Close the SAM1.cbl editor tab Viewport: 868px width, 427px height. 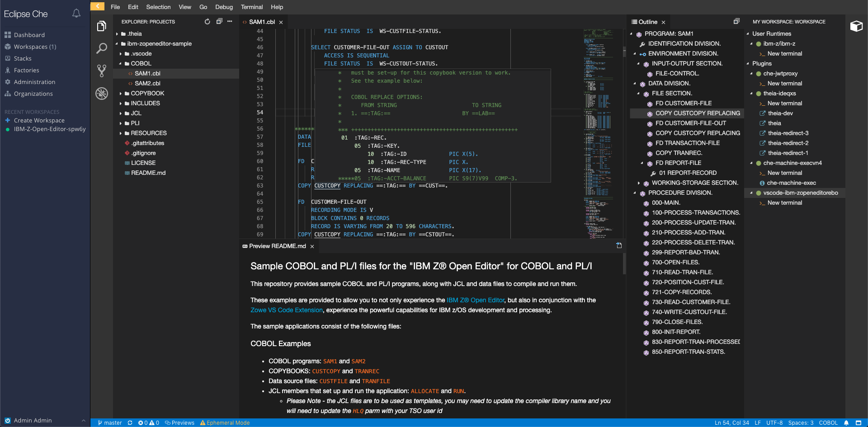(281, 22)
